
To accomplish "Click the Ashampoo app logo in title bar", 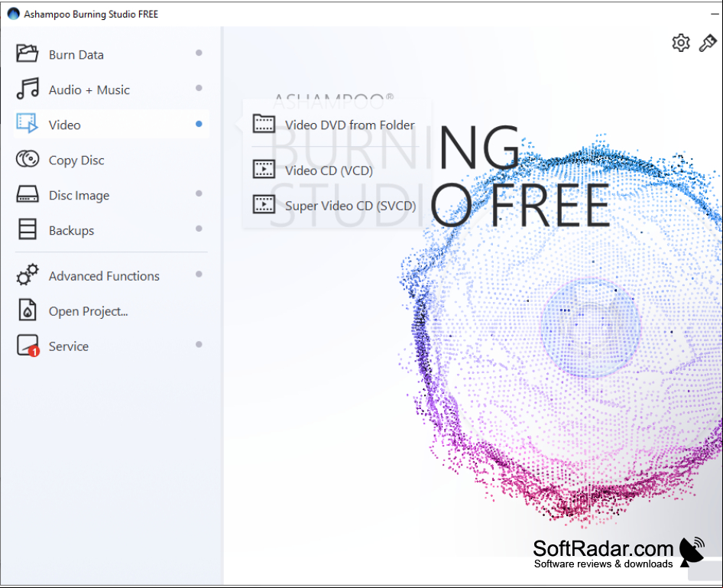I will (13, 14).
